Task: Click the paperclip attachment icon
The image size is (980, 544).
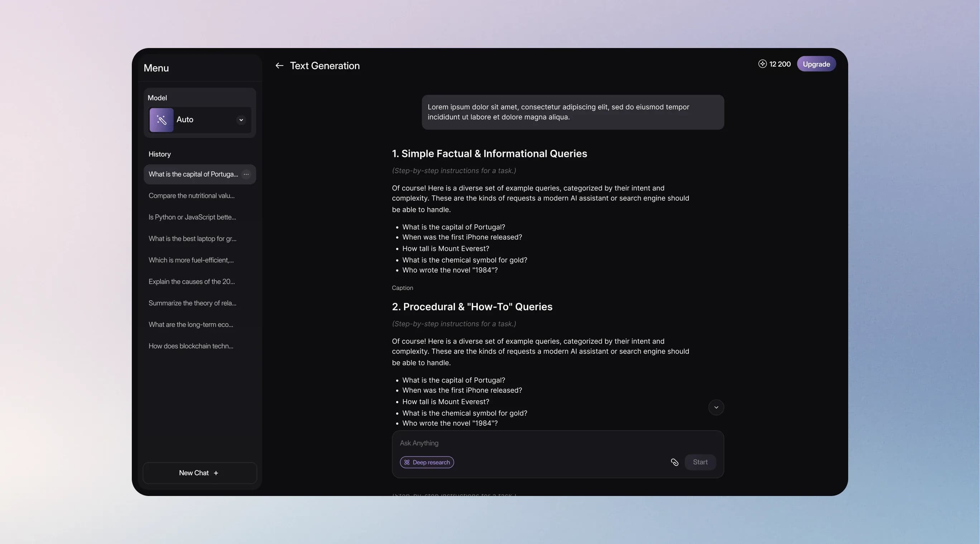Action: coord(674,462)
